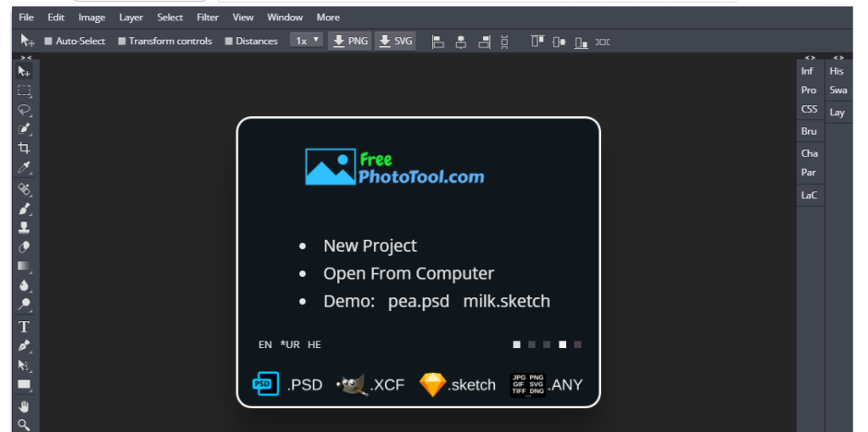Open the CSS panel tab
The image size is (868, 432).
(x=810, y=109)
